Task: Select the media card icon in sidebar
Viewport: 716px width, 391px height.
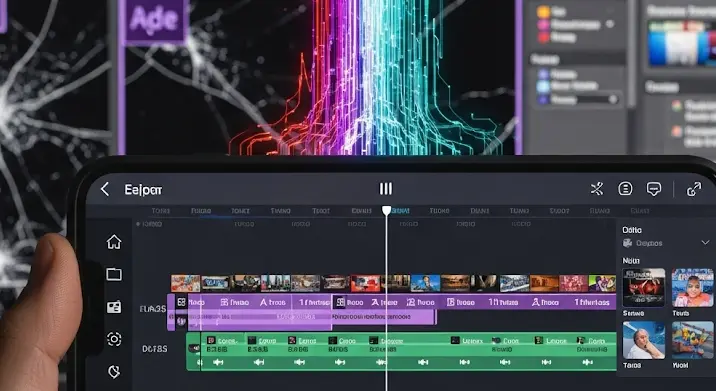Action: pyautogui.click(x=114, y=307)
